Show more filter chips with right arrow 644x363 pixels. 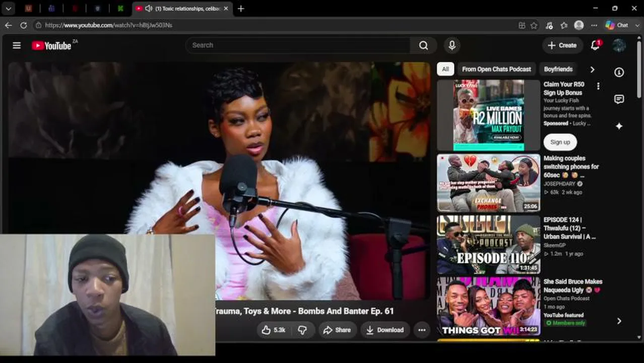tap(592, 70)
